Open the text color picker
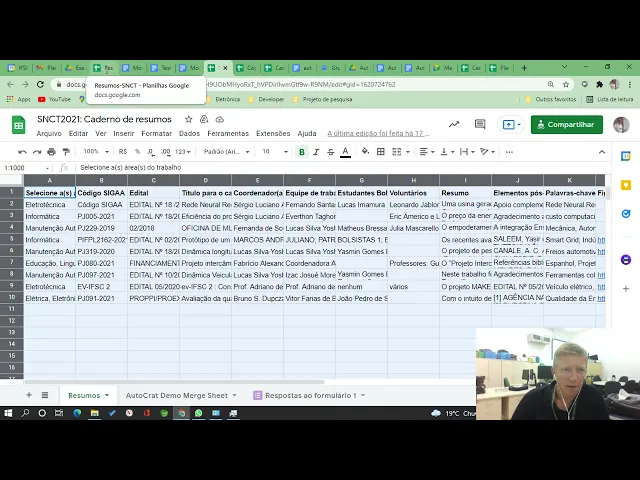The image size is (640, 480). tap(345, 152)
